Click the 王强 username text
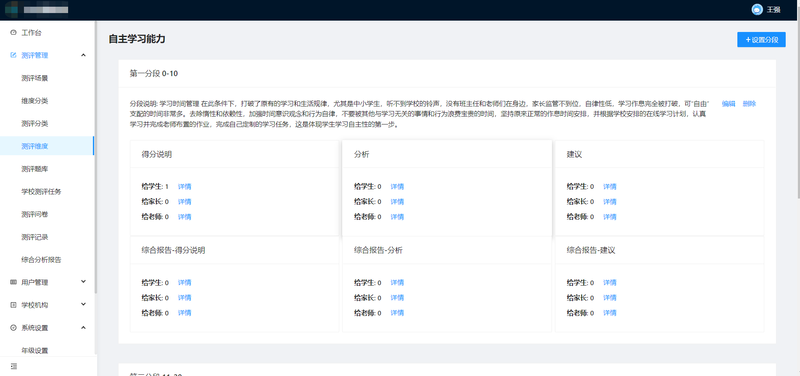Image resolution: width=800 pixels, height=376 pixels. pyautogui.click(x=773, y=10)
